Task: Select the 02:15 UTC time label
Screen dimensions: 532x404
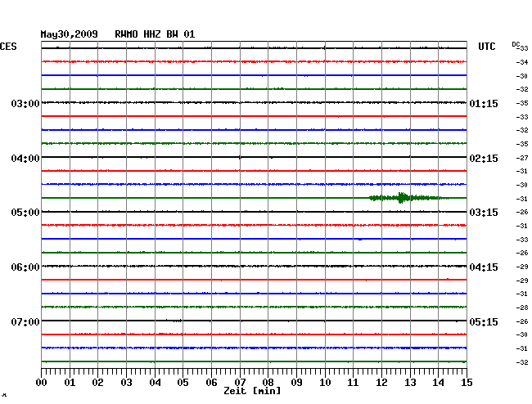Action: [x=484, y=159]
